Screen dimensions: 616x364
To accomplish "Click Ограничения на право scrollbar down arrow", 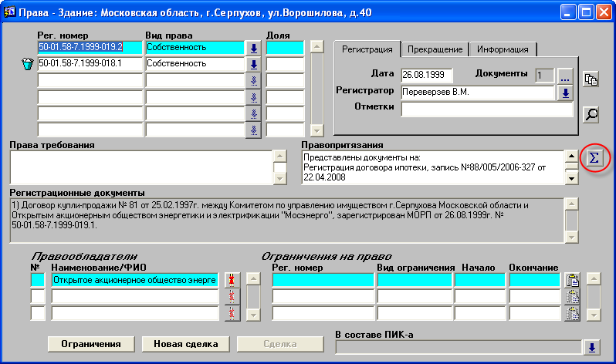I will point(594,315).
